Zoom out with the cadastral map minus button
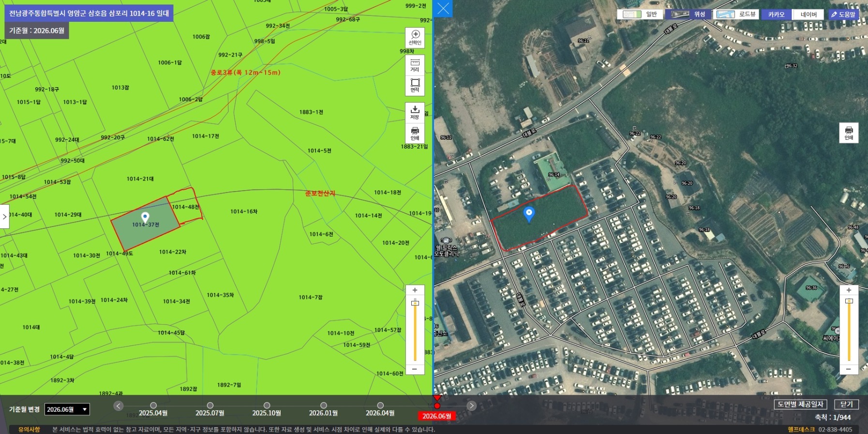This screenshot has width=868, height=434. click(x=415, y=369)
